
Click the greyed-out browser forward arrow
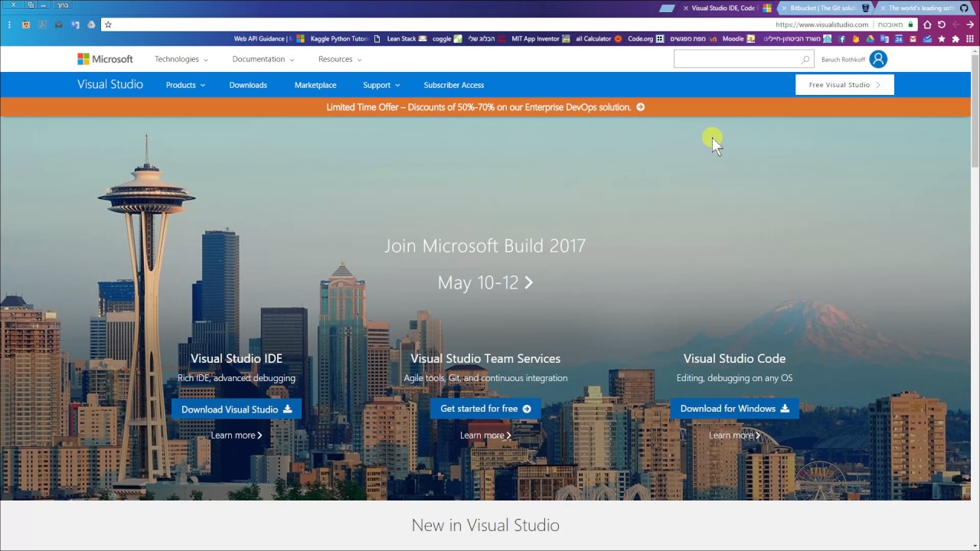[x=955, y=24]
